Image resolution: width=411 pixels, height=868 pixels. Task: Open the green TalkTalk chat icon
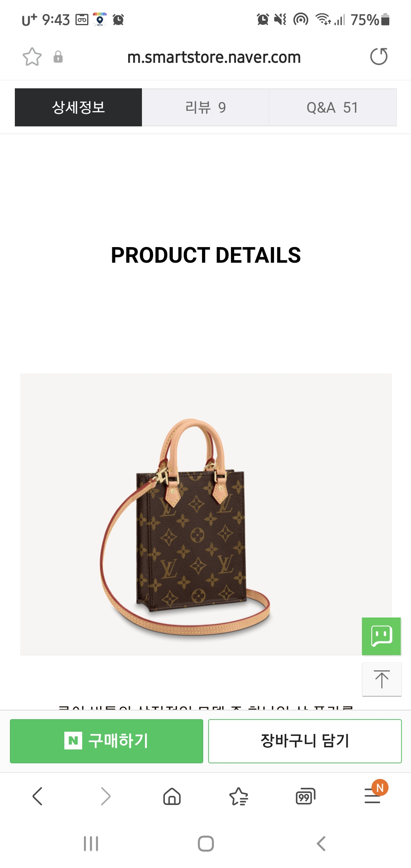[x=381, y=636]
